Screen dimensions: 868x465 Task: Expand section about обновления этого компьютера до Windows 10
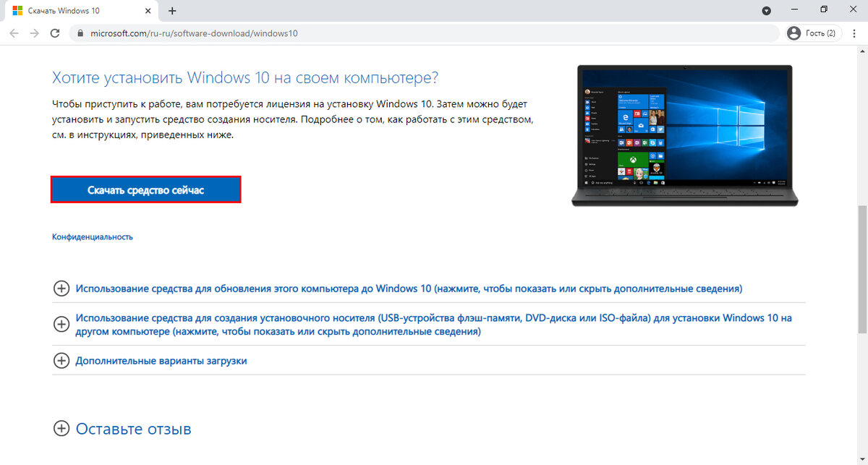click(x=61, y=288)
